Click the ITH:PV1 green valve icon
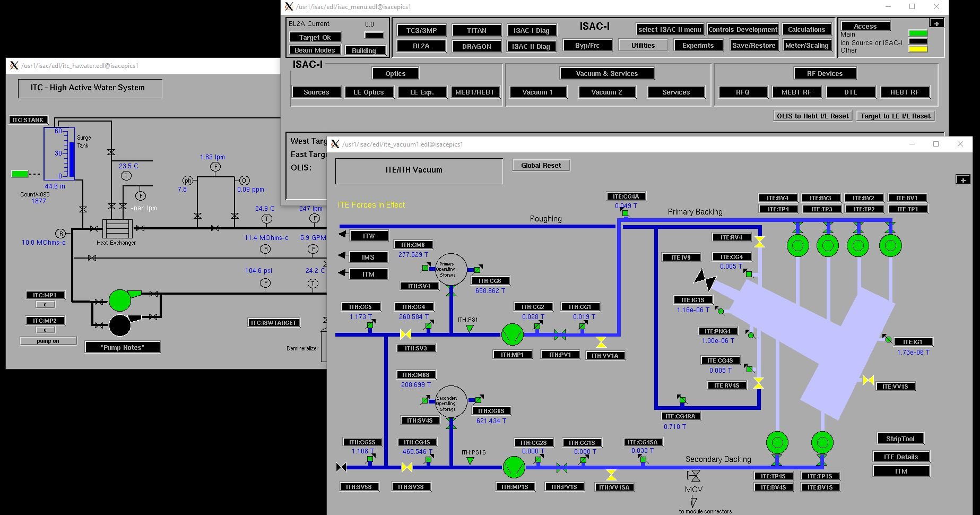 click(560, 335)
